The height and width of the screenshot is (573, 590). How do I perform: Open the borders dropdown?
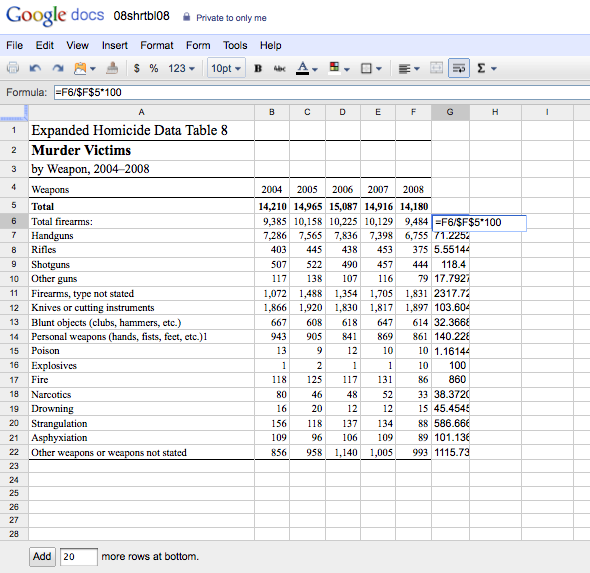click(371, 68)
